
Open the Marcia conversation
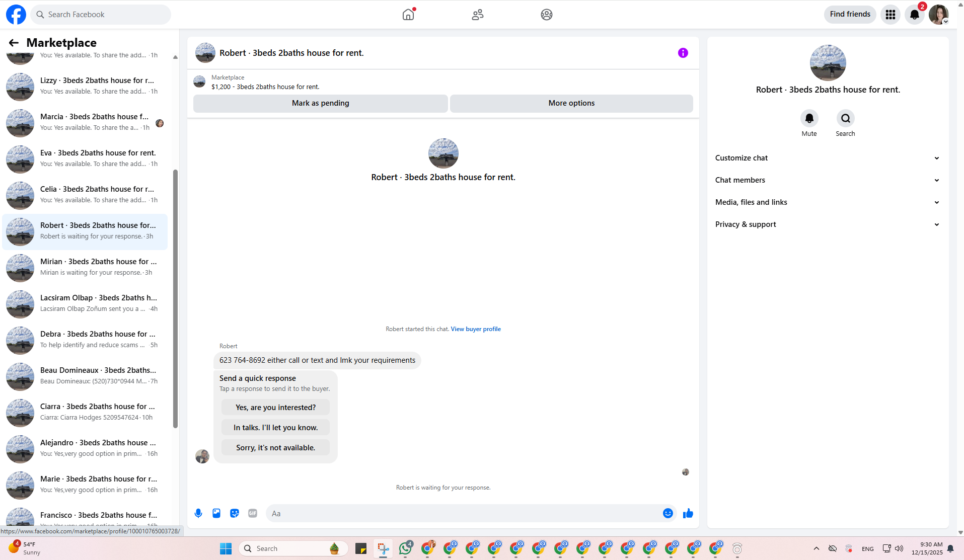pyautogui.click(x=85, y=122)
